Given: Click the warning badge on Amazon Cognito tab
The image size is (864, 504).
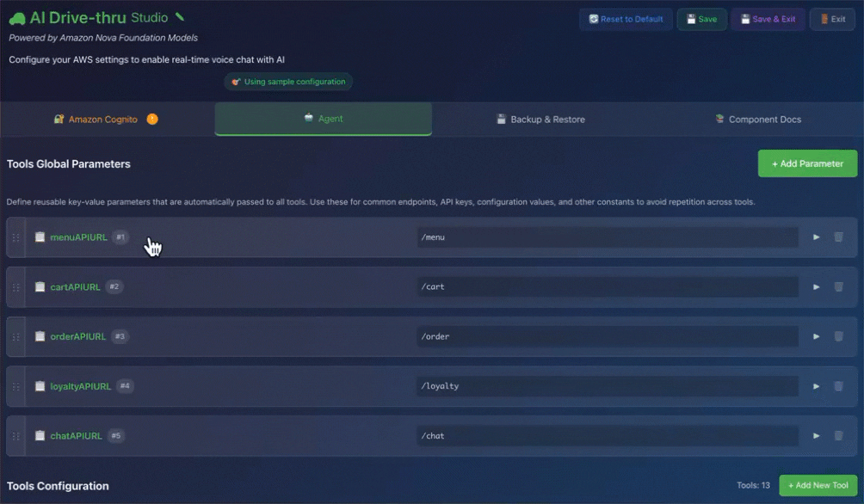Looking at the screenshot, I should [x=152, y=119].
